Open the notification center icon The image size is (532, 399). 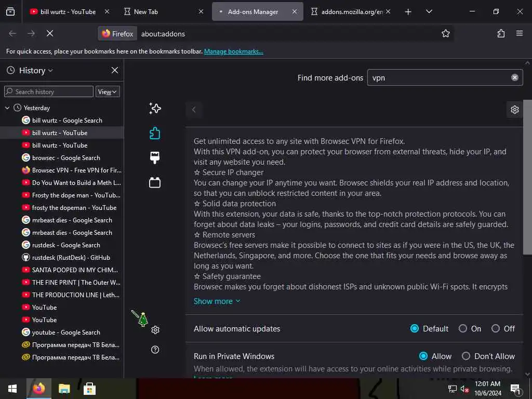[x=515, y=389]
